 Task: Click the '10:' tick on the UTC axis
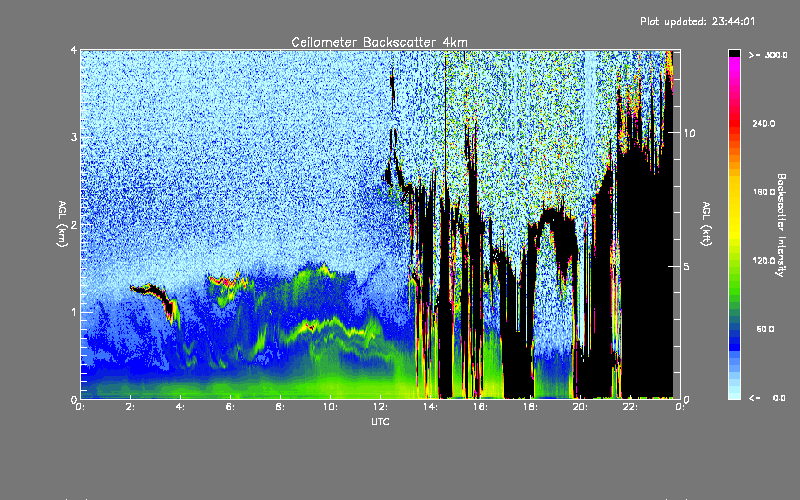pos(330,407)
